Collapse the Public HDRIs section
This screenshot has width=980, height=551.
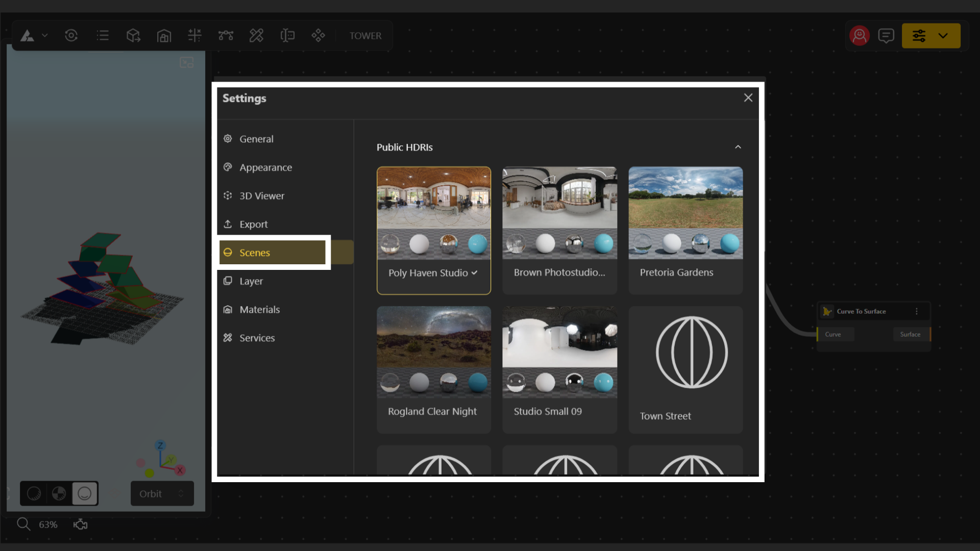coord(738,147)
